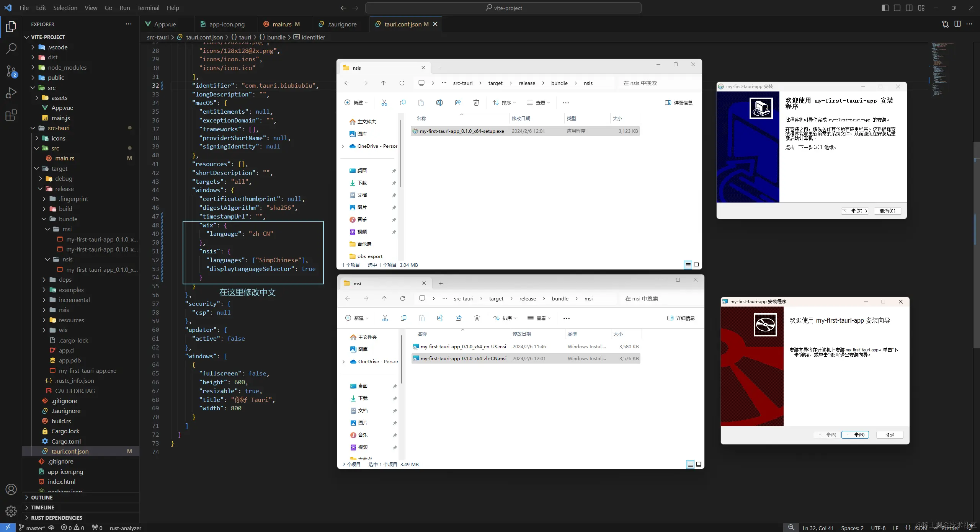Open the Extensions view

11,115
